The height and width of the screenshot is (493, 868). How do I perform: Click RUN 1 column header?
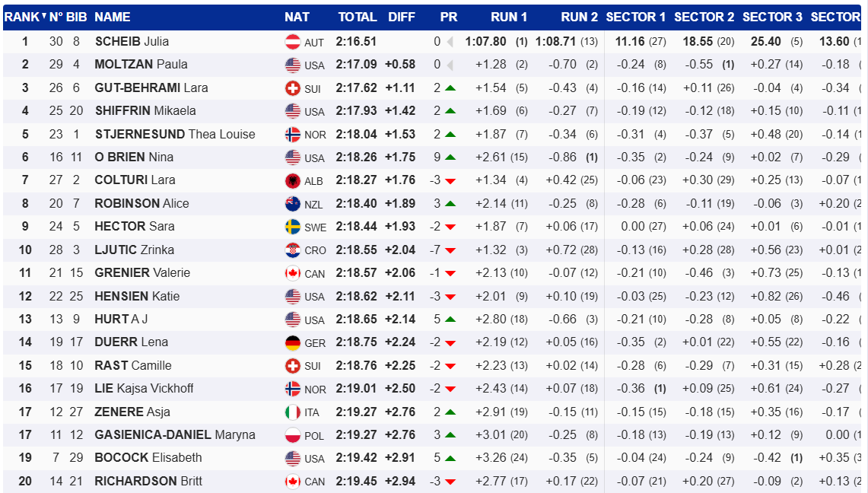click(509, 17)
